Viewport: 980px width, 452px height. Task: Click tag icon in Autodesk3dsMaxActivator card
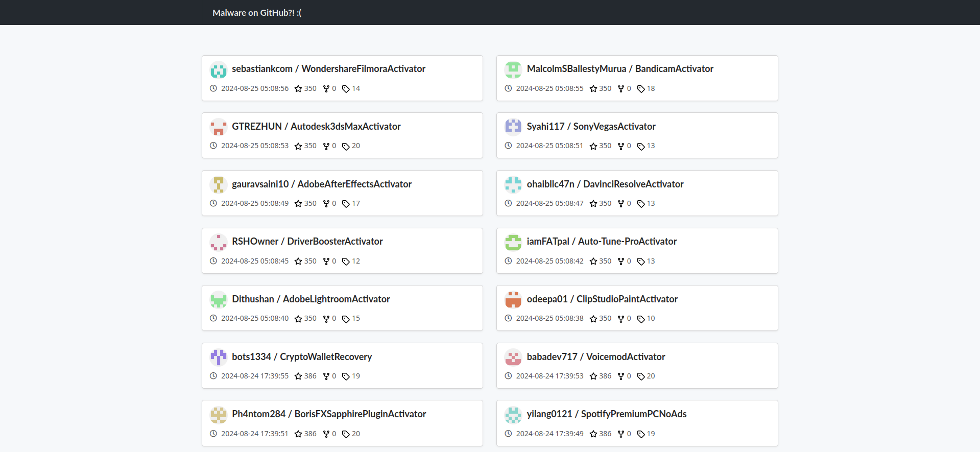(x=346, y=147)
